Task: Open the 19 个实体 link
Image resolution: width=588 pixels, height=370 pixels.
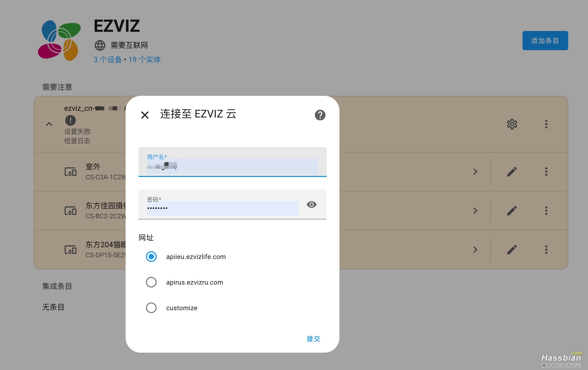Action: point(145,60)
